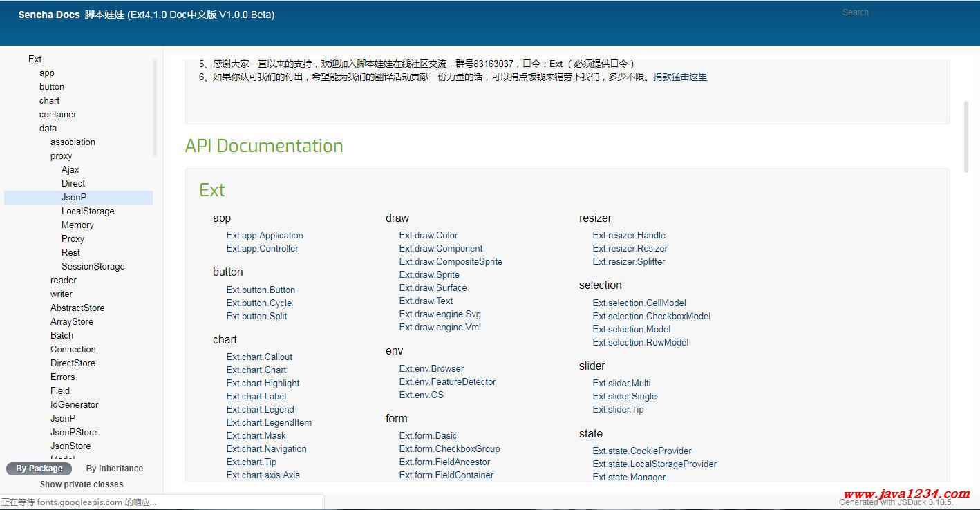Viewport: 980px width, 510px height.
Task: Open Ext.env.Browser link
Action: (x=431, y=369)
